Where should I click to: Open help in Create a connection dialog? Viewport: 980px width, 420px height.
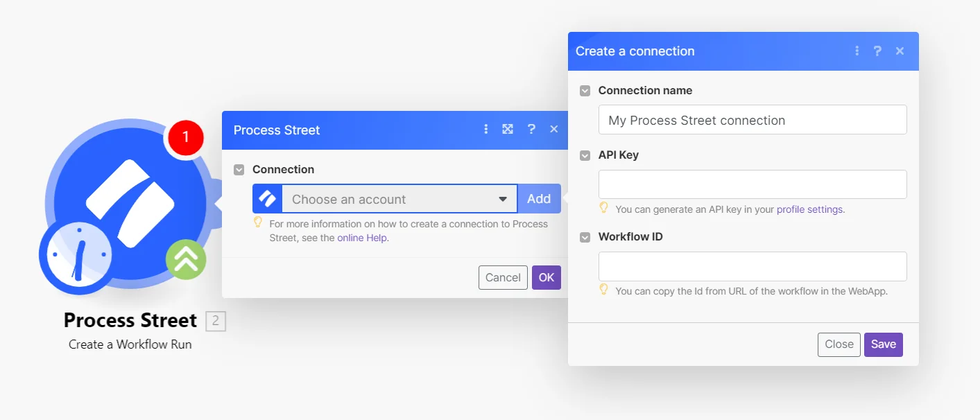coord(877,51)
